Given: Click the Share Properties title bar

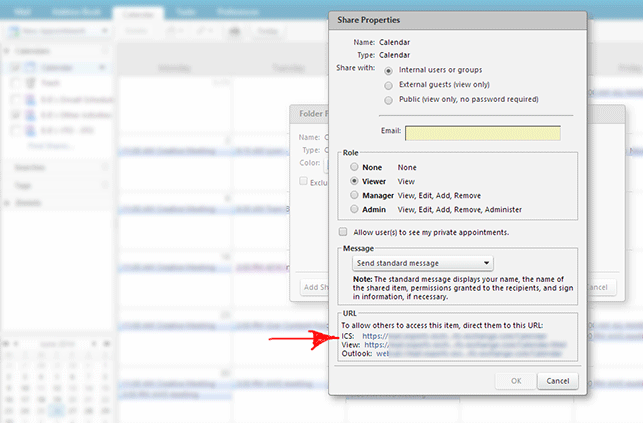Looking at the screenshot, I should 458,20.
